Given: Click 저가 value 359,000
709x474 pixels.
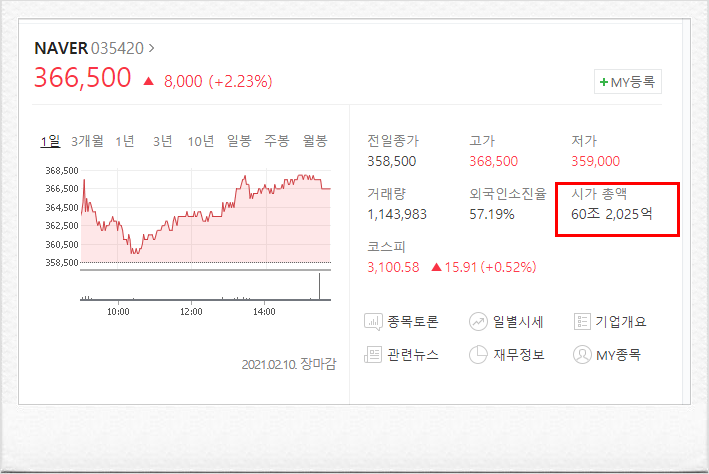Looking at the screenshot, I should click(596, 161).
